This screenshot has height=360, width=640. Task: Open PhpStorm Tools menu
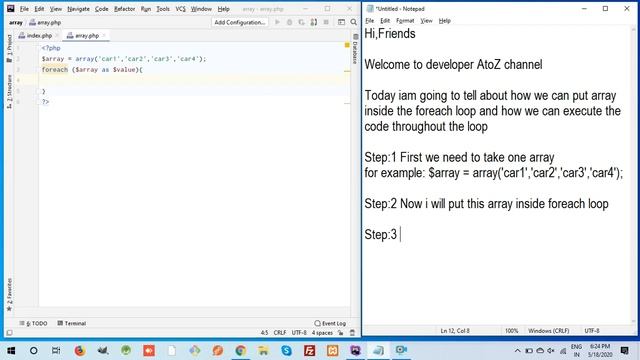(163, 9)
